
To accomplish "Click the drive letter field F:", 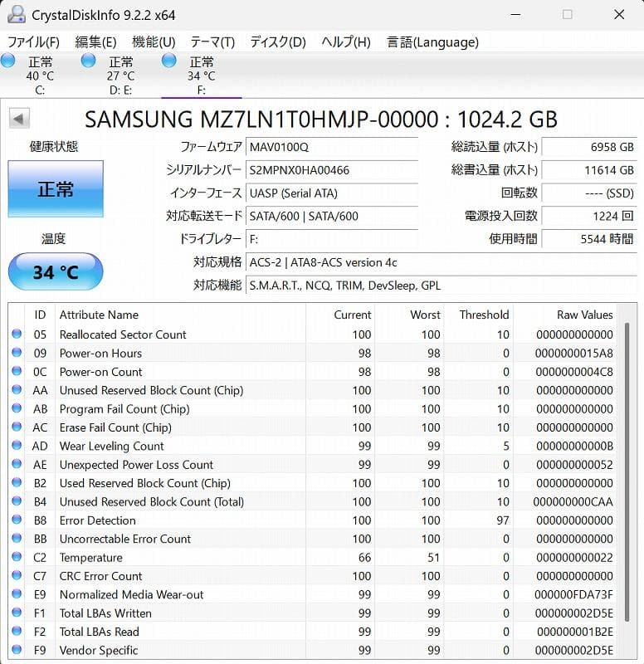I will (x=331, y=239).
